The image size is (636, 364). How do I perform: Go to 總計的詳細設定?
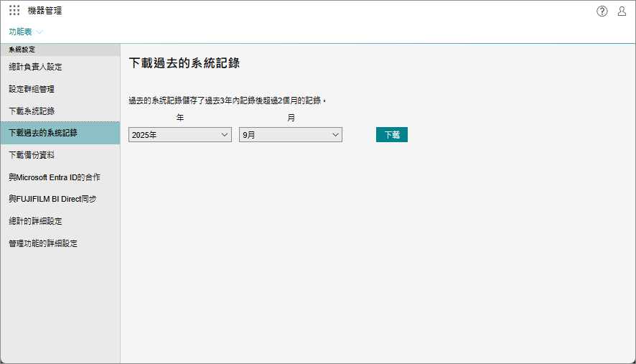coord(35,221)
